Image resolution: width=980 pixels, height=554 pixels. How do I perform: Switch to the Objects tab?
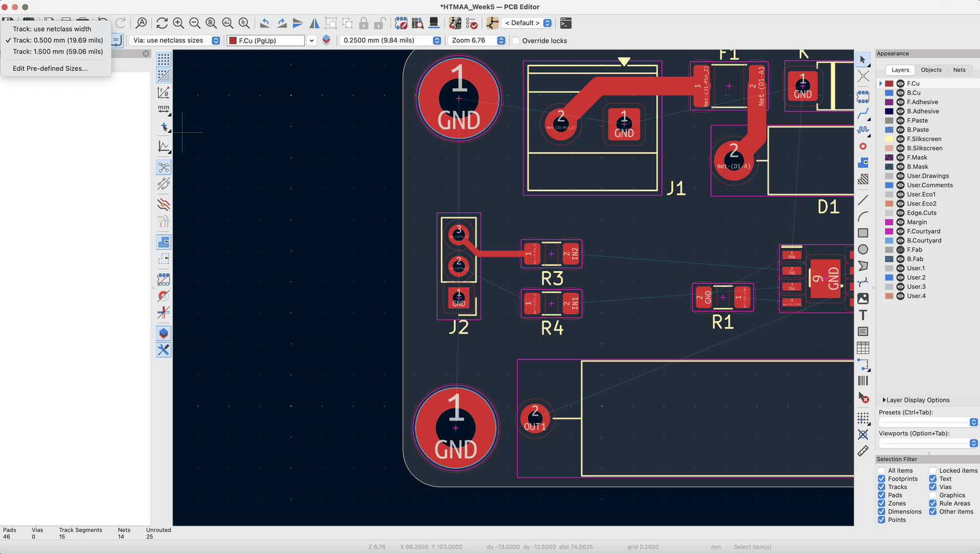pos(931,70)
